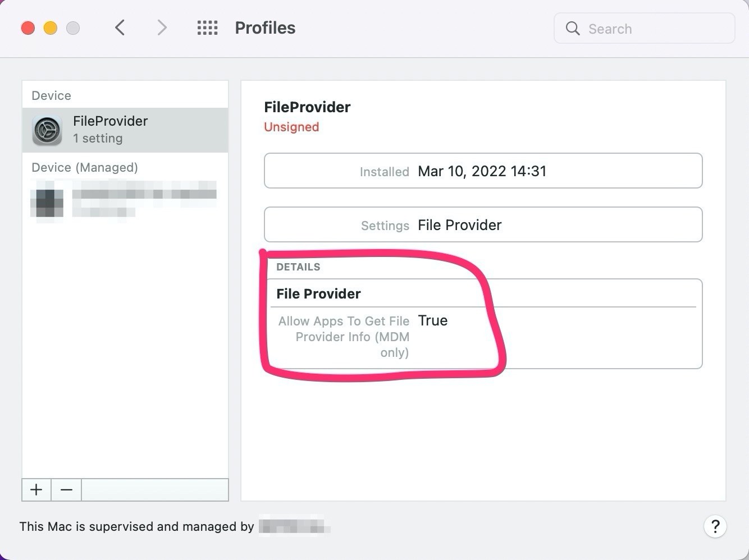This screenshot has height=560, width=749.
Task: Click the Installed date row
Action: [483, 171]
